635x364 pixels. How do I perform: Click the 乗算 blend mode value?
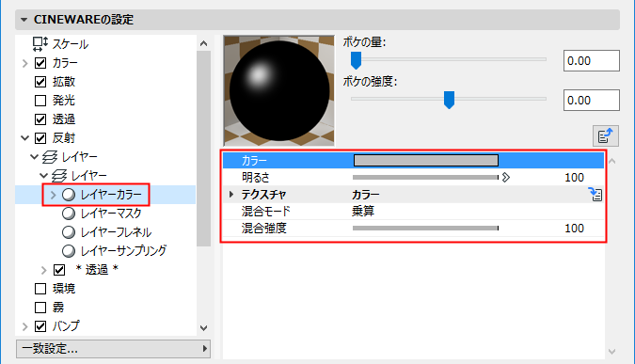pyautogui.click(x=363, y=211)
